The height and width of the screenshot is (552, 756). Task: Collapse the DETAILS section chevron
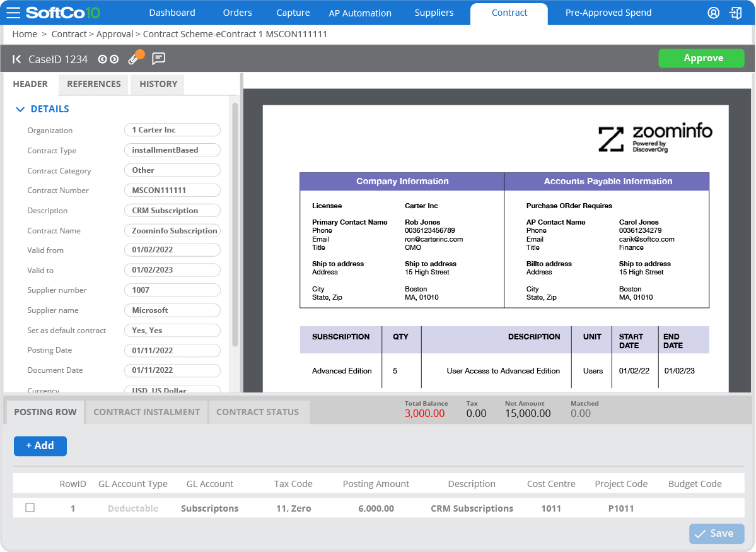[20, 109]
